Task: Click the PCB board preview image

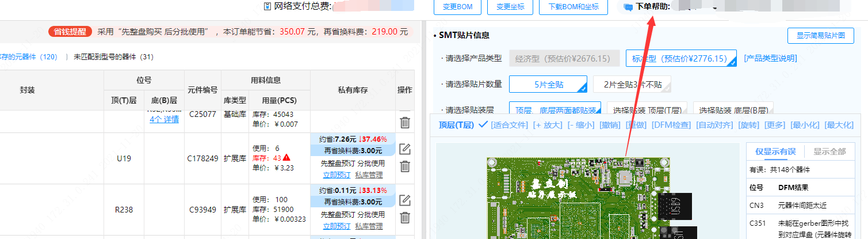Action: pos(575,196)
